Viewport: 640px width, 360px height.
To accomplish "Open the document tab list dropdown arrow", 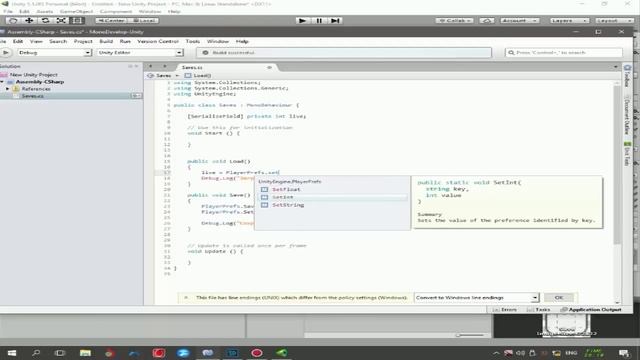I will pyautogui.click(x=616, y=67).
